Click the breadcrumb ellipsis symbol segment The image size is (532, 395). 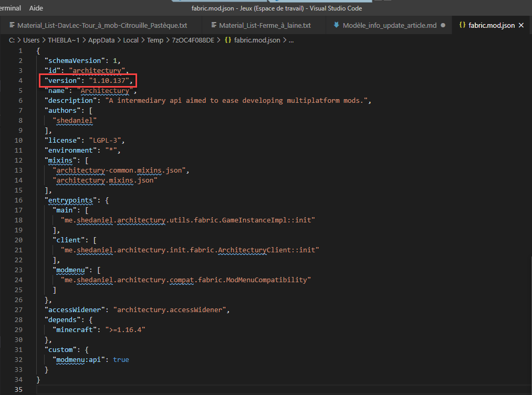[x=291, y=40]
